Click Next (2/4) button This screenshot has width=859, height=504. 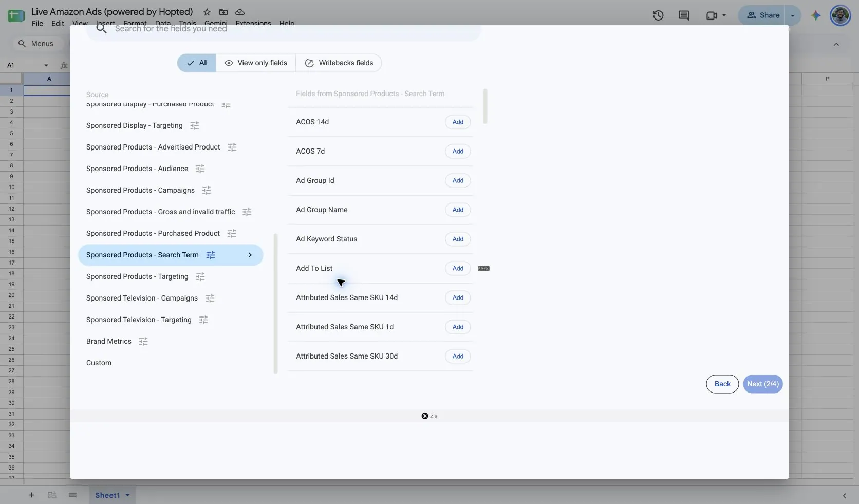pyautogui.click(x=763, y=384)
